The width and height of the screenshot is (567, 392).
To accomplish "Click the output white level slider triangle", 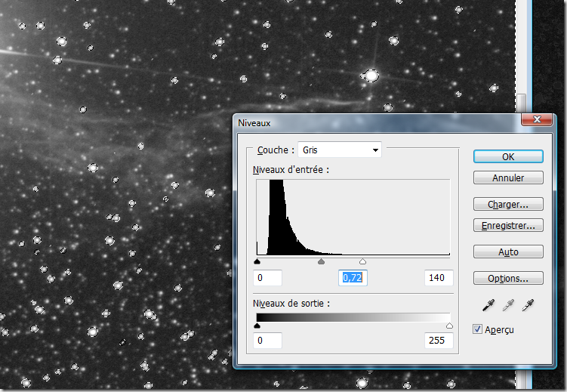I will coord(450,325).
